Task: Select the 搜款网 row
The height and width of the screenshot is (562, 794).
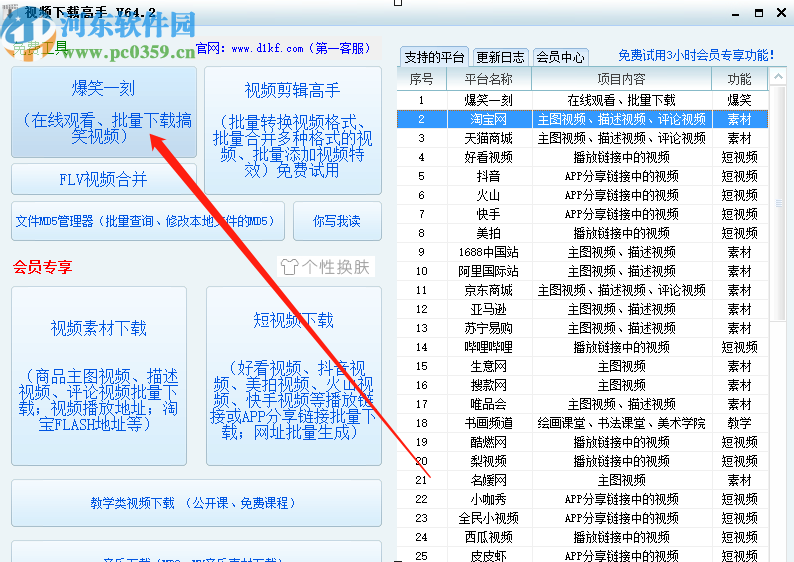Action: (x=582, y=385)
